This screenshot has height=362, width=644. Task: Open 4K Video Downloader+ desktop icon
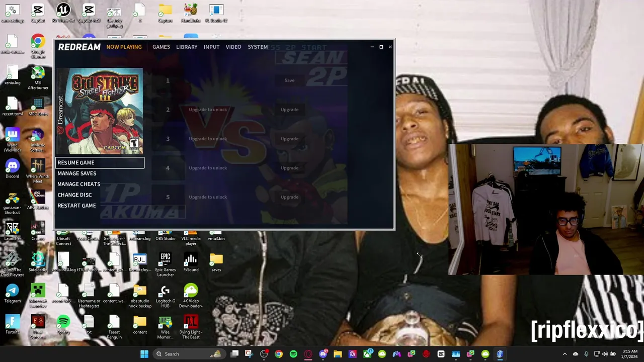pos(191,296)
